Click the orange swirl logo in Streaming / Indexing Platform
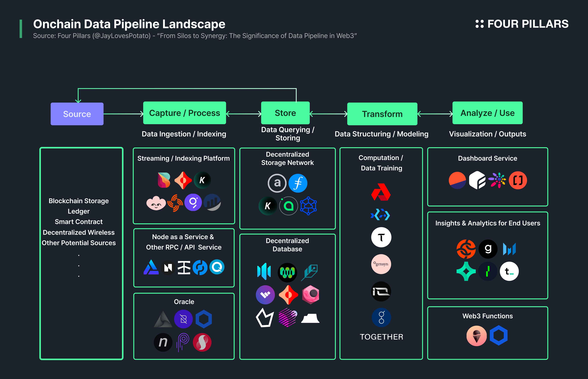This screenshot has width=588, height=379. (x=175, y=203)
